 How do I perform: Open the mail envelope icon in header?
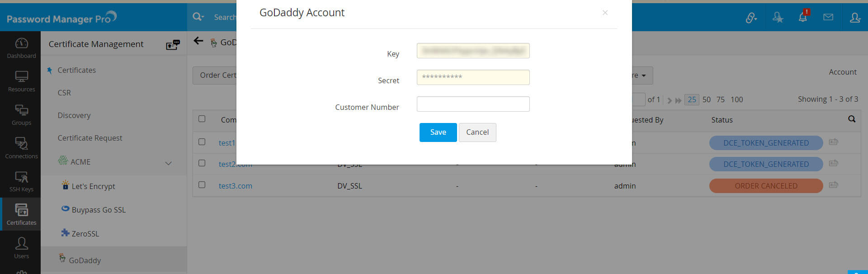pyautogui.click(x=828, y=17)
